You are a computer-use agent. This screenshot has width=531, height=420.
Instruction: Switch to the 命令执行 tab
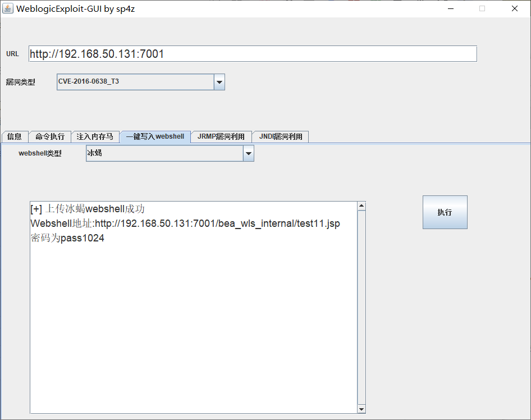pyautogui.click(x=50, y=136)
